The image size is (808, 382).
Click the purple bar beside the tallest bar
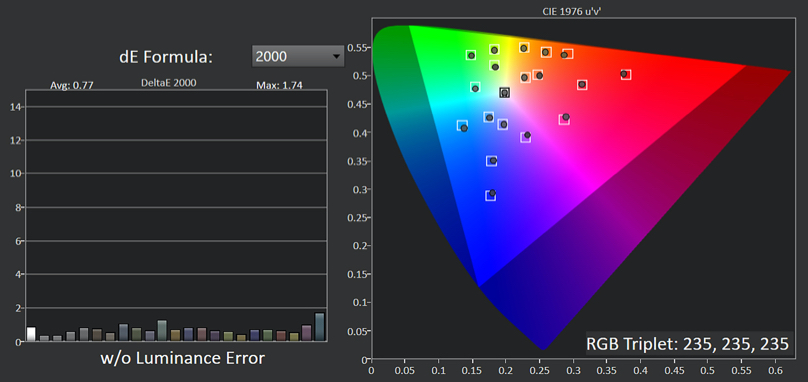[306, 333]
